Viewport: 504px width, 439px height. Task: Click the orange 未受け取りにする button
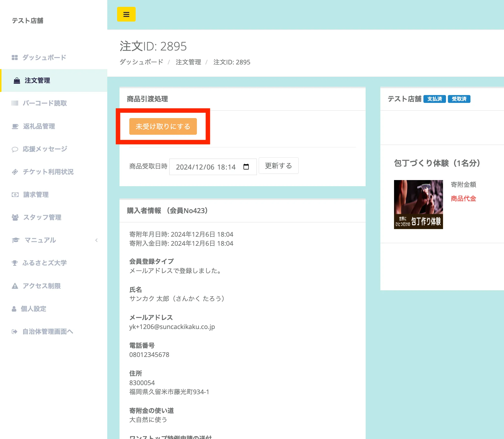tap(163, 126)
